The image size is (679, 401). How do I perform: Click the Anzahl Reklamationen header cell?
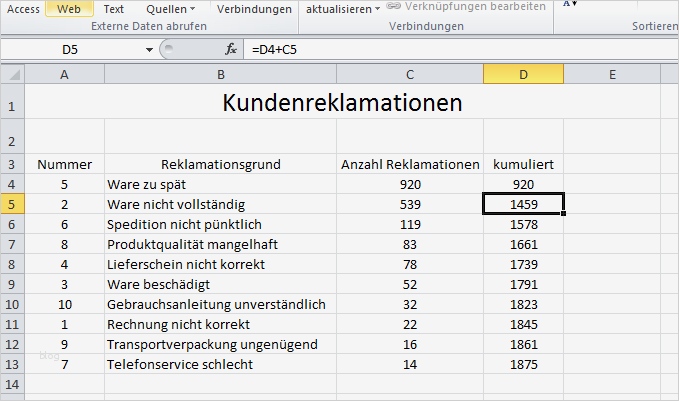coord(410,164)
